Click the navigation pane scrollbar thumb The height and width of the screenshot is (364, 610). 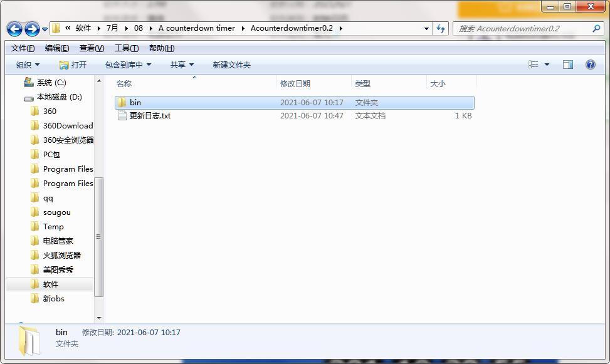click(x=99, y=237)
